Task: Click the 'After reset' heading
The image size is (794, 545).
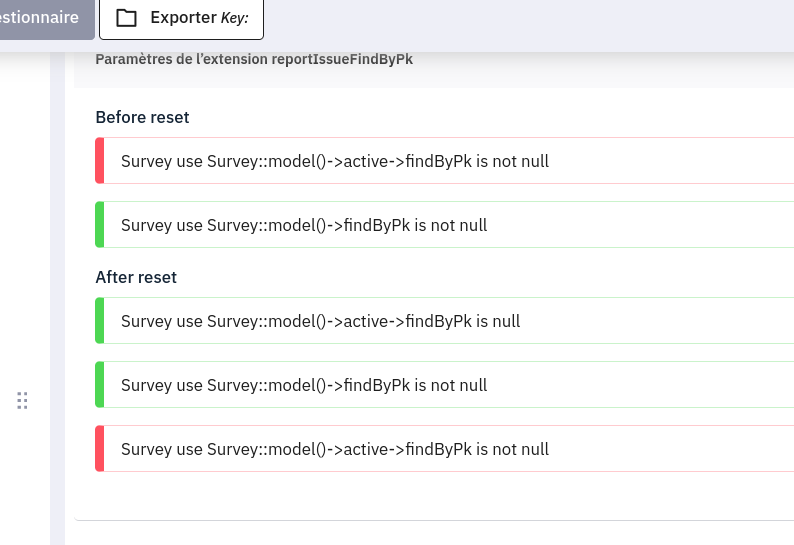Action: coord(136,277)
